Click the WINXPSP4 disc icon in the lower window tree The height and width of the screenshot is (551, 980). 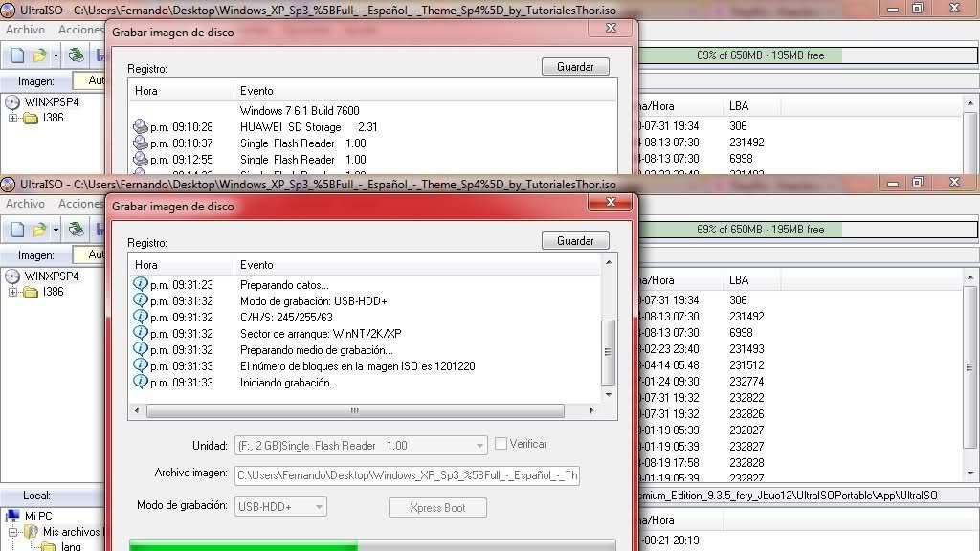coord(11,276)
